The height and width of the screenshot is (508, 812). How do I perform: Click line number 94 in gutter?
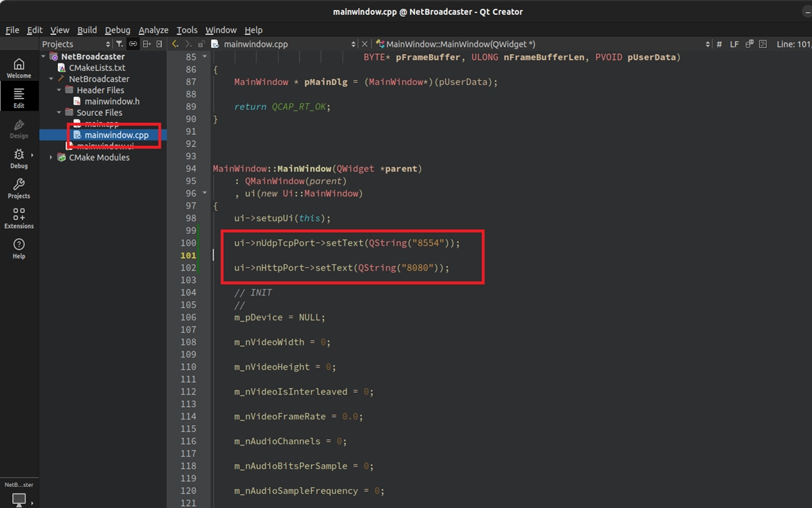(191, 169)
